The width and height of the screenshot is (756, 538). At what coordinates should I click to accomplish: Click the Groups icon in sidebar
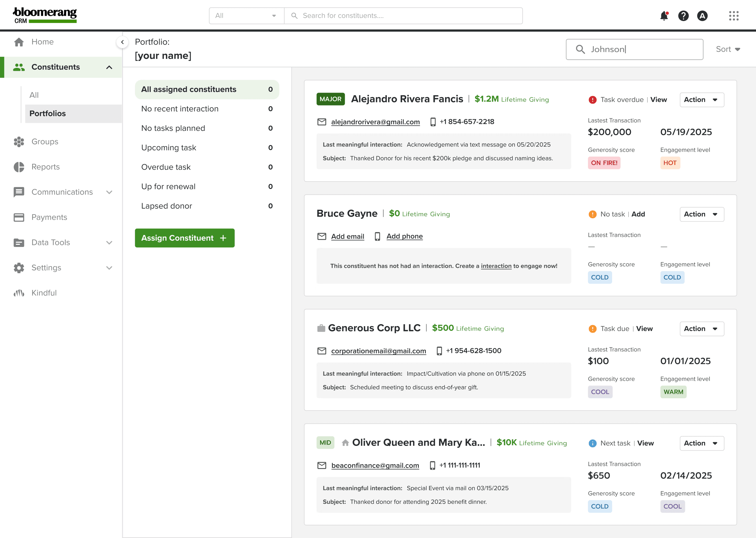[19, 141]
